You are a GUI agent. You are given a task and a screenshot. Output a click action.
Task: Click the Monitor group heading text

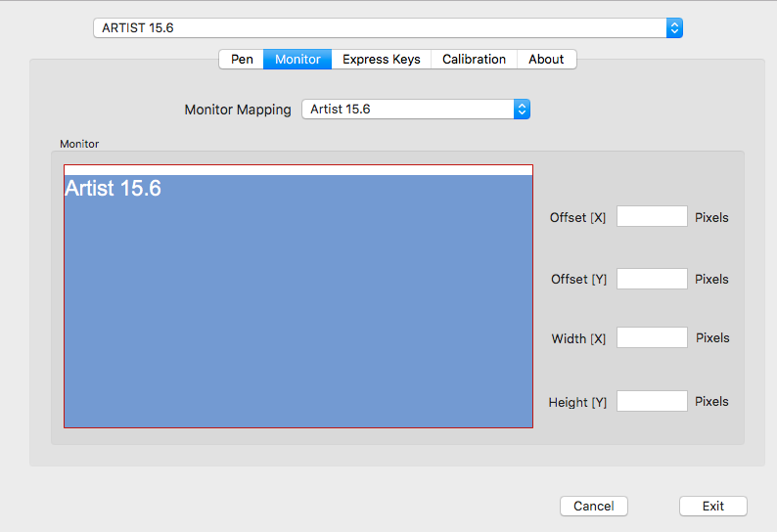(x=79, y=144)
